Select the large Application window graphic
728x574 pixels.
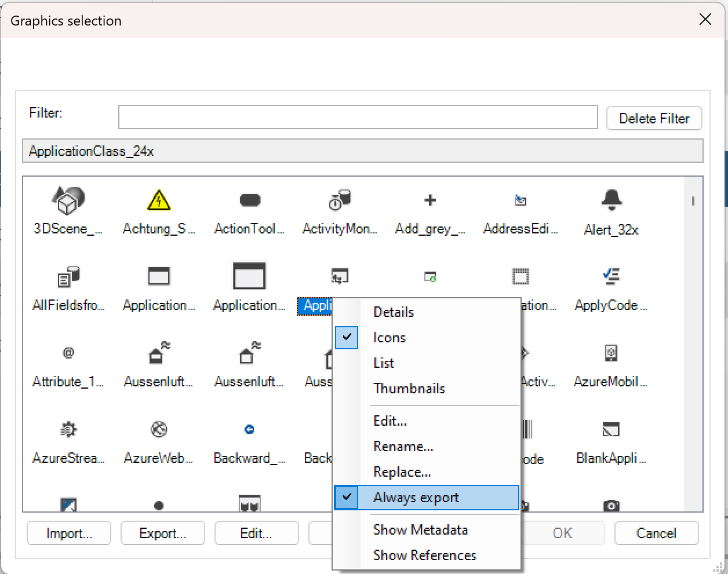point(249,276)
